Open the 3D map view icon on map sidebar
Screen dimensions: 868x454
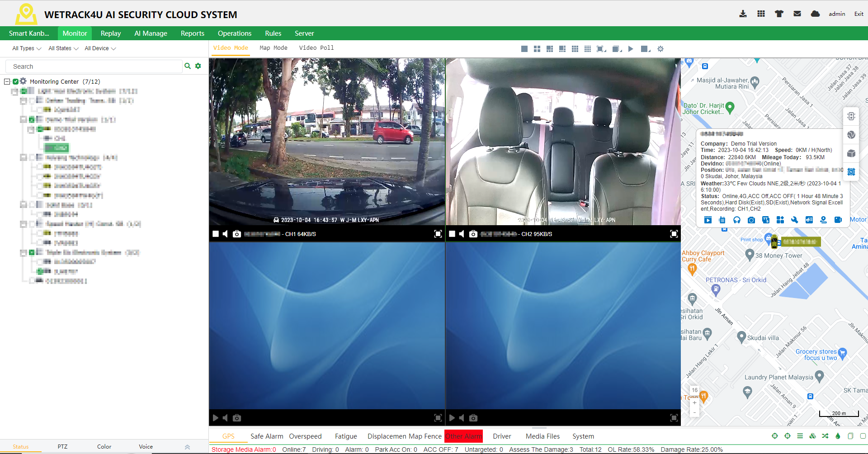(x=851, y=153)
